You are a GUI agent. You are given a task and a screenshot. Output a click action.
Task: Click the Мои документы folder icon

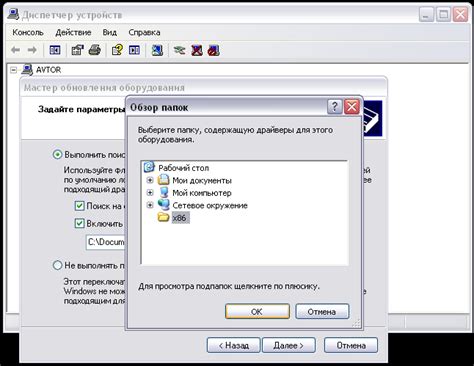[163, 180]
